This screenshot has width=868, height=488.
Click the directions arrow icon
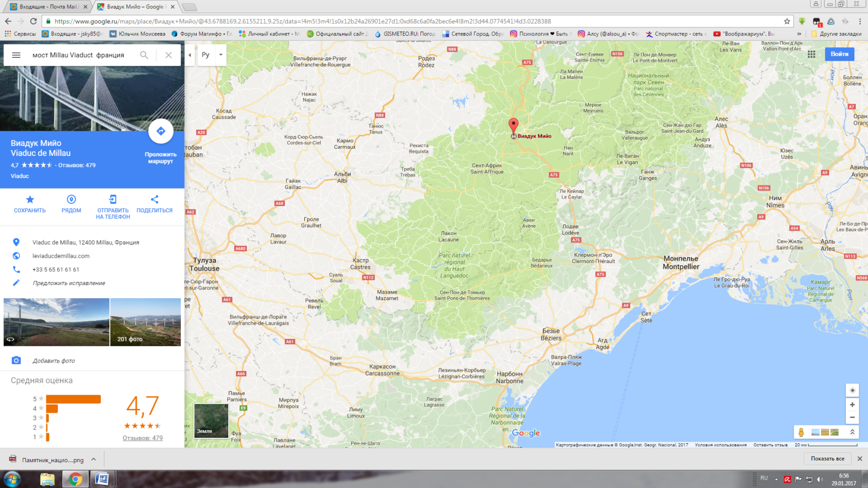point(161,131)
